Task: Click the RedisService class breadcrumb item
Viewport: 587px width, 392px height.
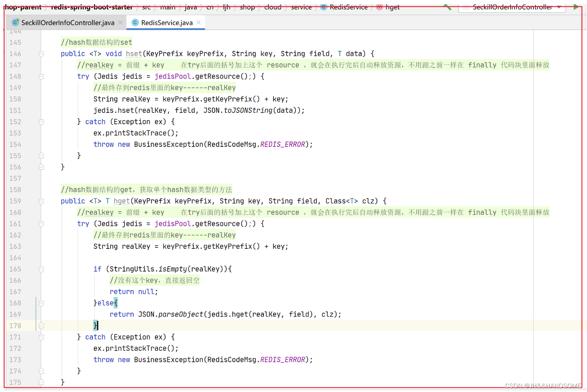Action: tap(348, 7)
